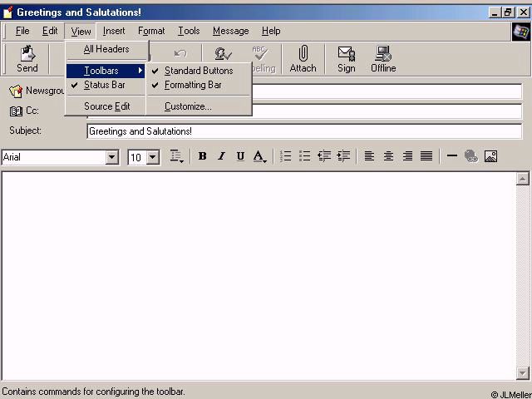532x399 pixels.
Task: Restore down the message window
Action: pos(508,13)
